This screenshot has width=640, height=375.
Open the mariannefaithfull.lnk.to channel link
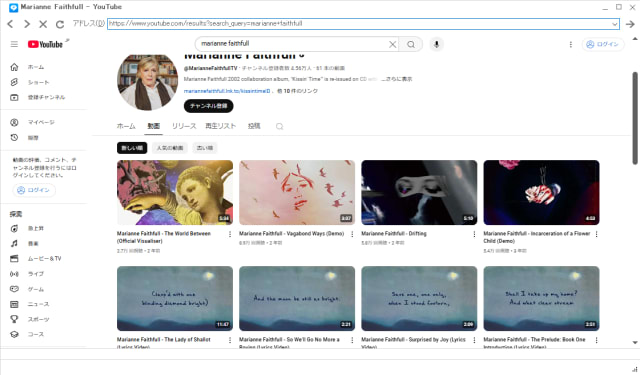click(x=227, y=91)
